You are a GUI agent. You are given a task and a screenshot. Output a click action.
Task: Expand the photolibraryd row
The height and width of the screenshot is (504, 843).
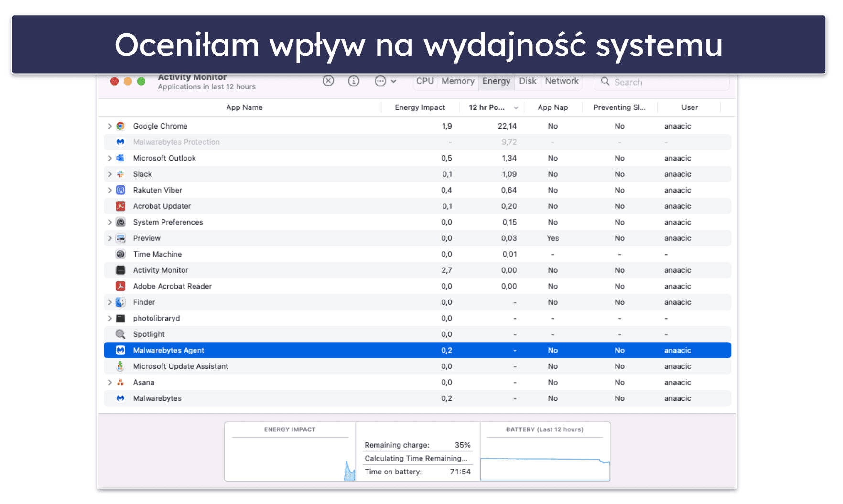110,318
